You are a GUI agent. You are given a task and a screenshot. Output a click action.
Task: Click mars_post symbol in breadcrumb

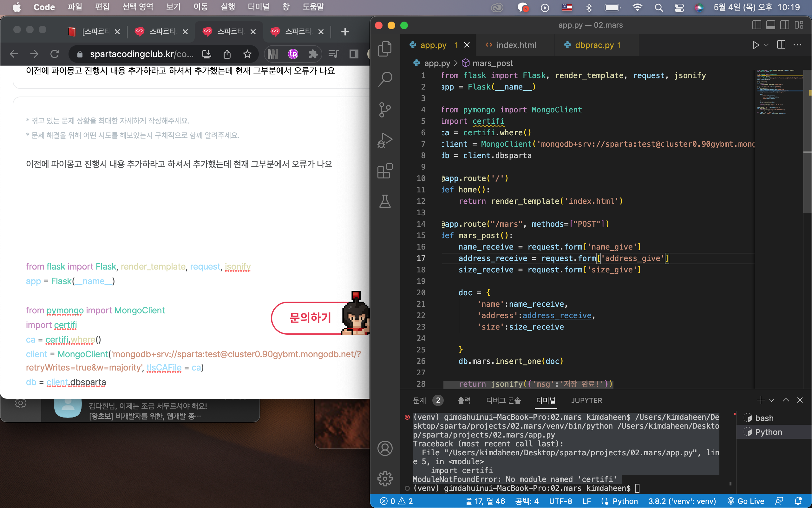click(x=493, y=63)
